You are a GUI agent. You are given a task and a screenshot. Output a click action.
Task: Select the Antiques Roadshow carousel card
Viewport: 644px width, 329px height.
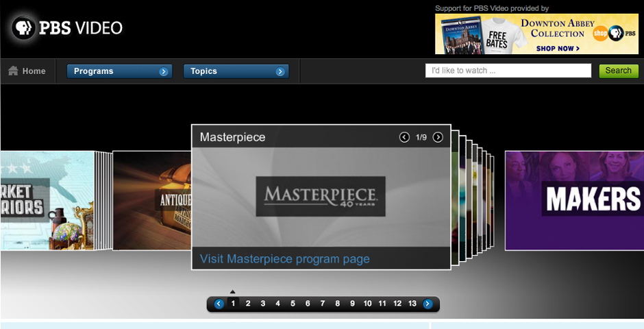pyautogui.click(x=152, y=200)
